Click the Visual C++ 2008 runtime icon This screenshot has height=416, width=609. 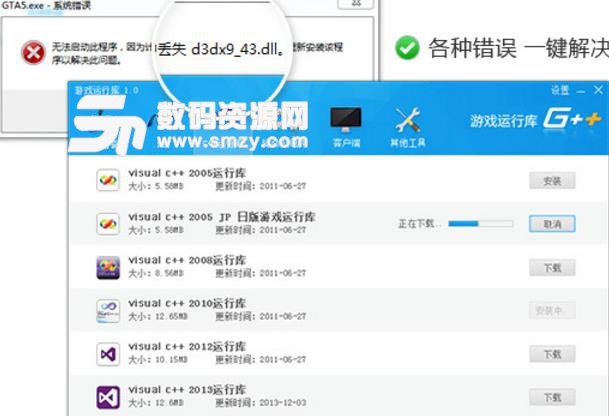point(108,267)
